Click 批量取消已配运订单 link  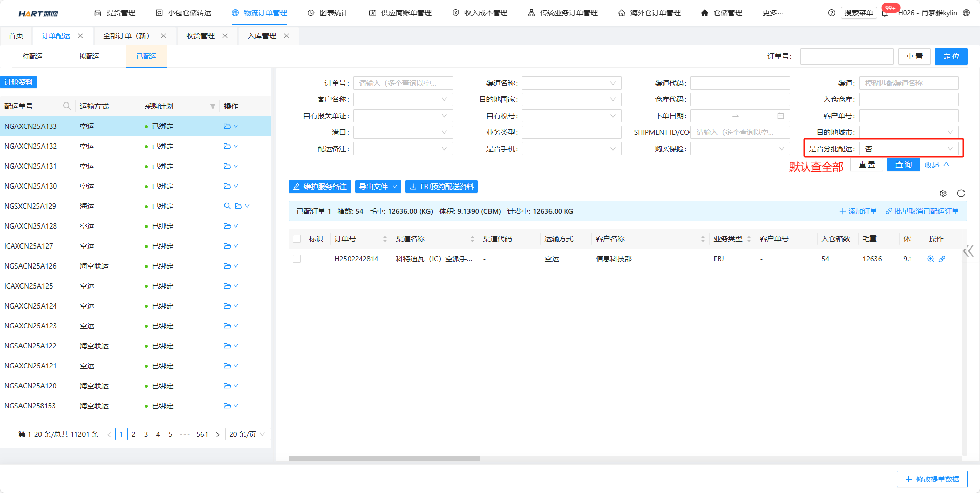click(x=922, y=211)
